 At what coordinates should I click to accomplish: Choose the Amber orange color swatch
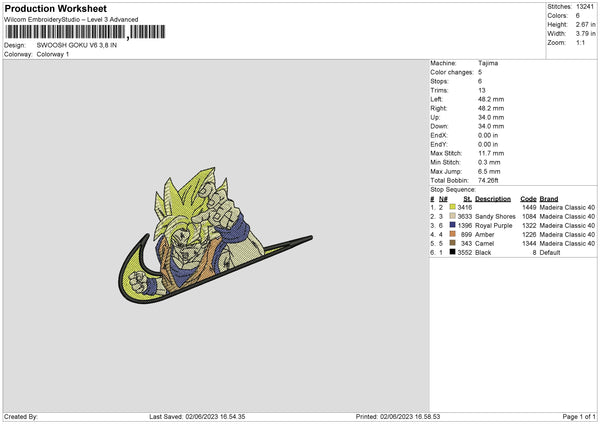[453, 234]
